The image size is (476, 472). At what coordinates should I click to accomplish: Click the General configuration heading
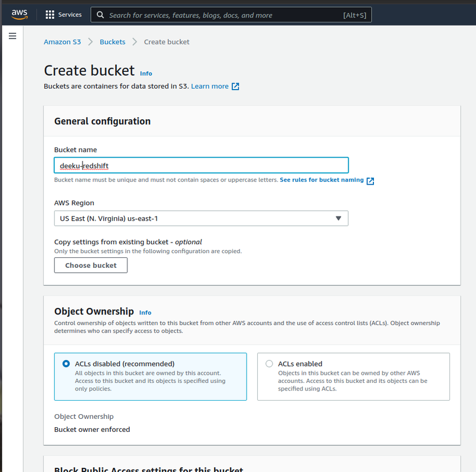pyautogui.click(x=102, y=121)
